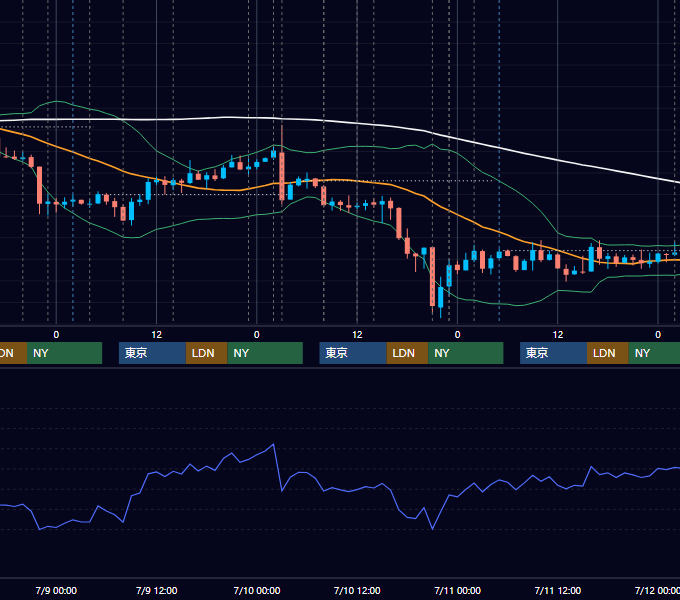680x600 pixels.
Task: Click the hour label 0 above 7/9 00:00
Action: [x=56, y=335]
